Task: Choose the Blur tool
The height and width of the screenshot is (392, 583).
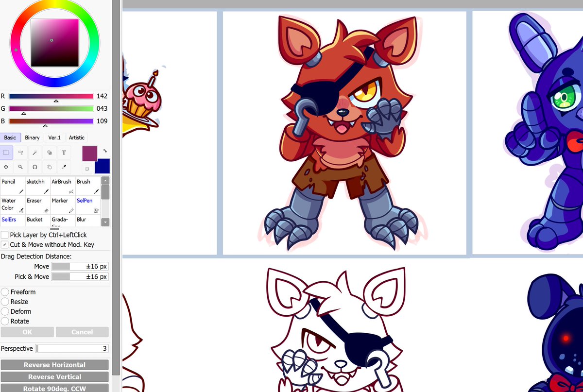Action: 88,221
